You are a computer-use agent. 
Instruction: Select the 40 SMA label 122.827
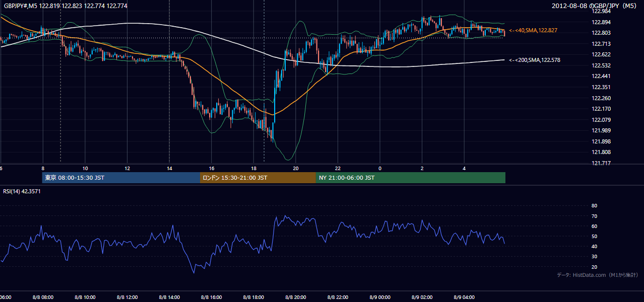point(533,31)
